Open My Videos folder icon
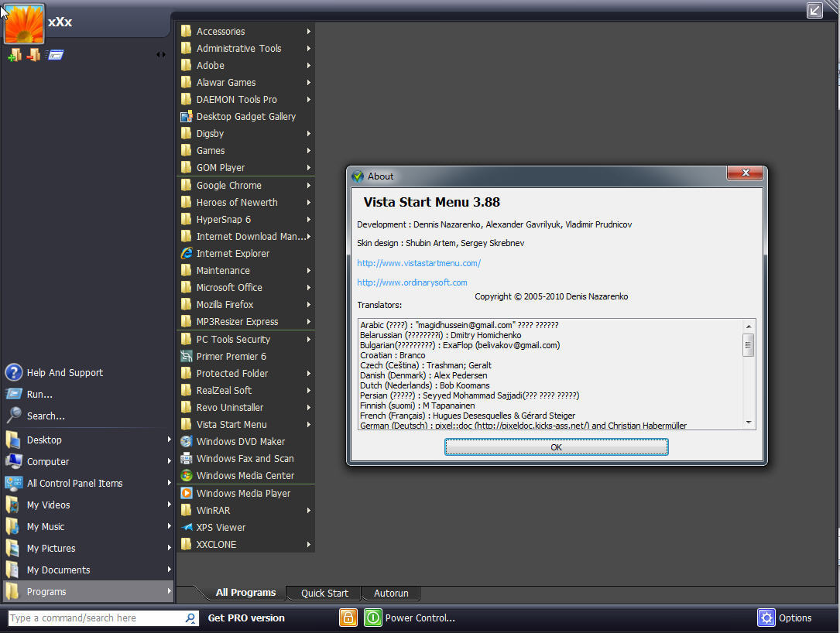This screenshot has width=840, height=633. pyautogui.click(x=13, y=505)
